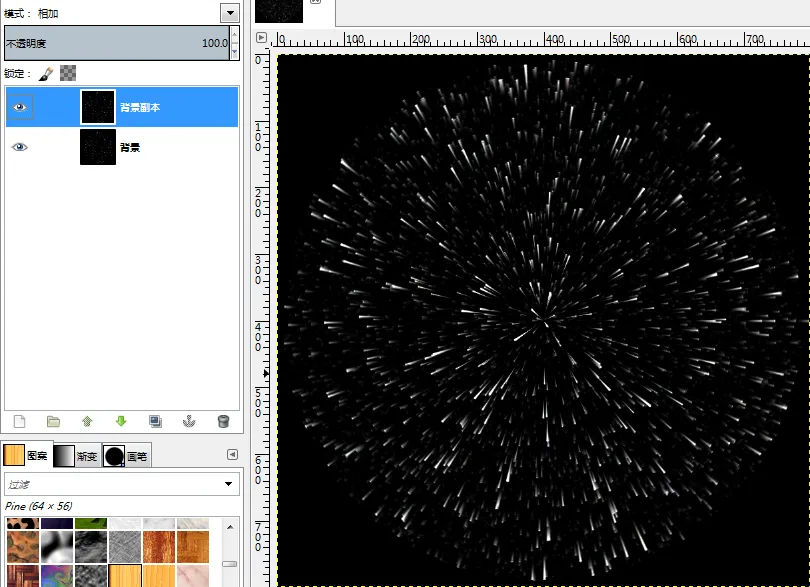Select the rusty orange wood pattern
The image size is (810, 587).
click(x=159, y=546)
